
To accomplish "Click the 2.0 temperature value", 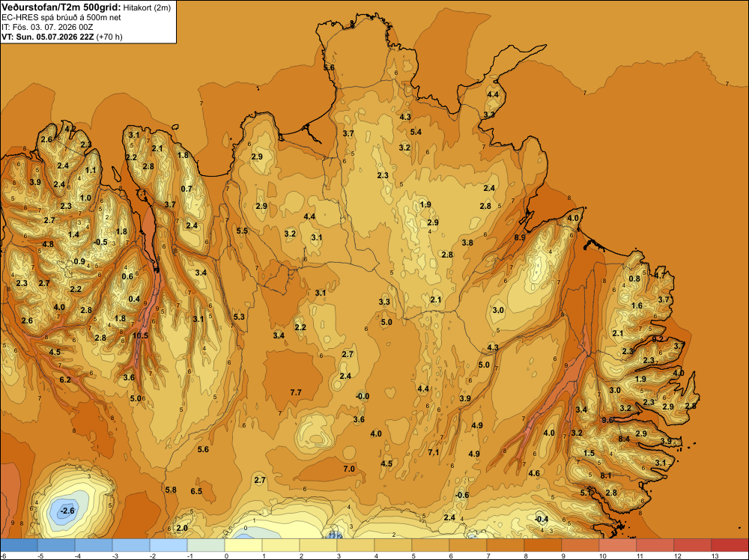I will (x=182, y=528).
